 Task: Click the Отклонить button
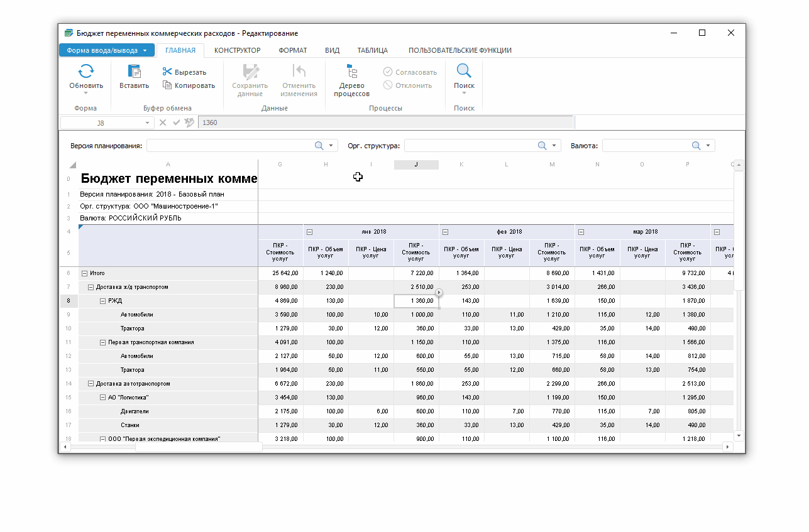tap(407, 85)
